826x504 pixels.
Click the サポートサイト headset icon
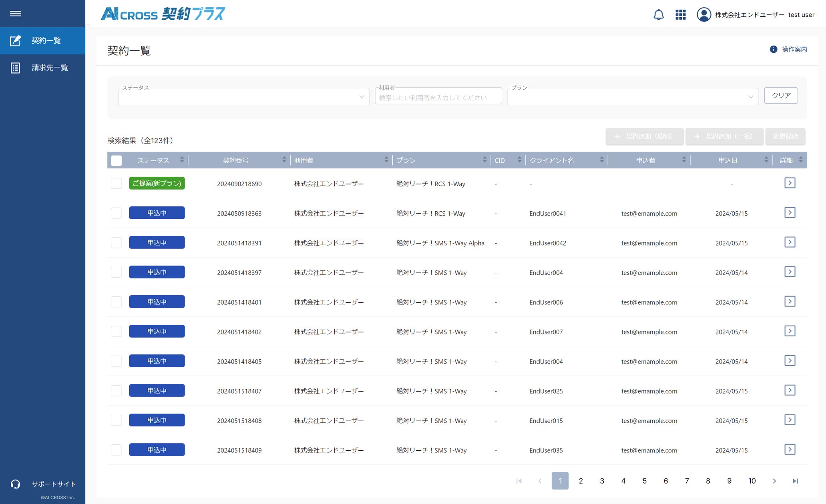pos(15,484)
